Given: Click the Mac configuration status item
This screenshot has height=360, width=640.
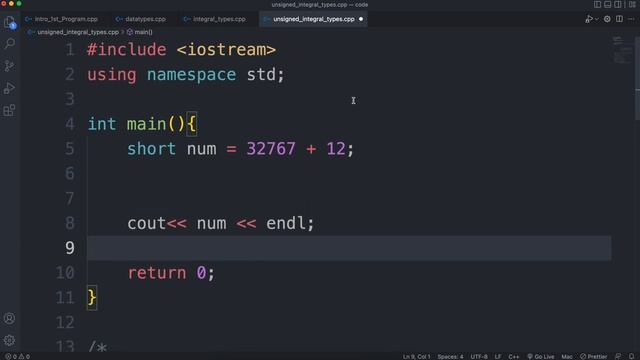Looking at the screenshot, I should click(x=567, y=356).
